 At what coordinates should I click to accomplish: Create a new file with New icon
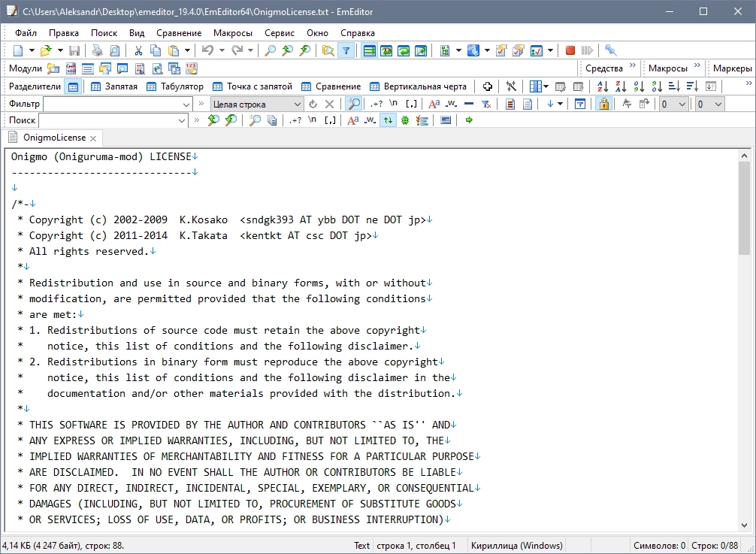point(18,50)
